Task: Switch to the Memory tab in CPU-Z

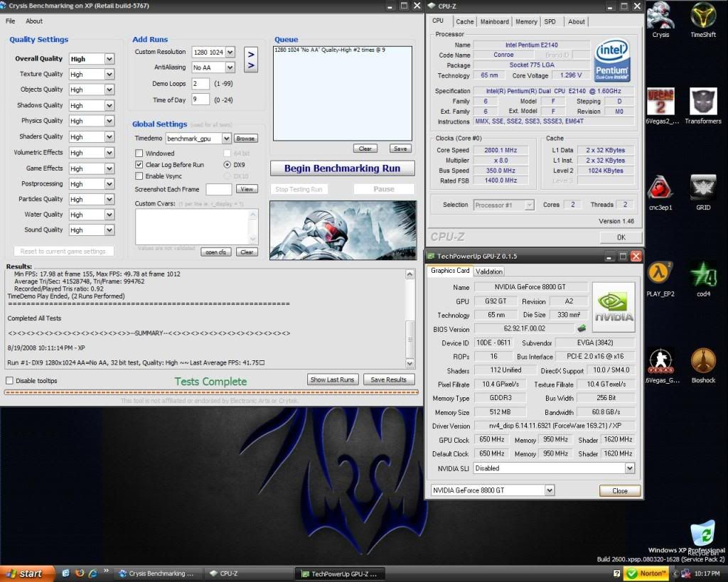Action: [x=526, y=22]
